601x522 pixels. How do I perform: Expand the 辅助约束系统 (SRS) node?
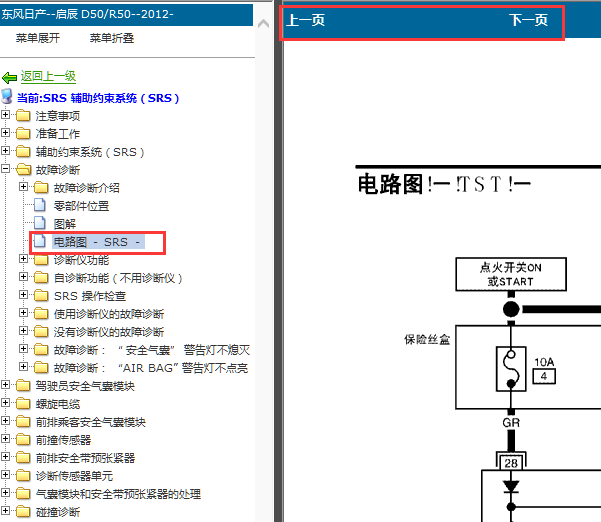coord(5,150)
